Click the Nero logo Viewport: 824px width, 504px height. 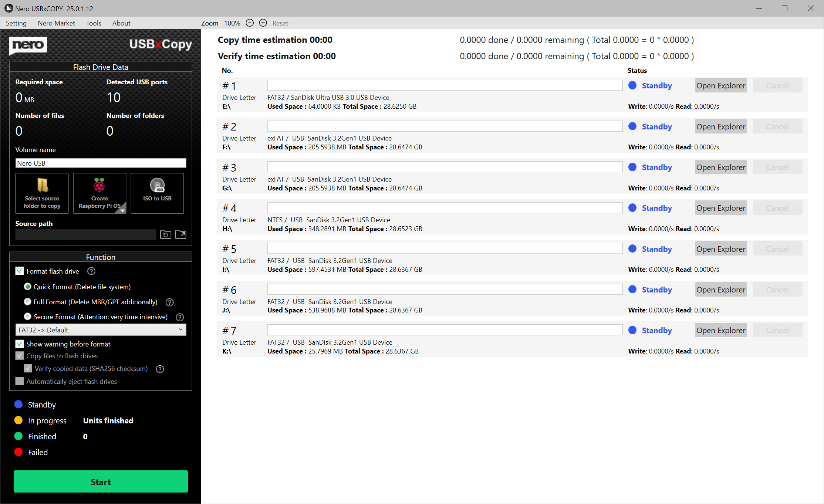(x=28, y=45)
